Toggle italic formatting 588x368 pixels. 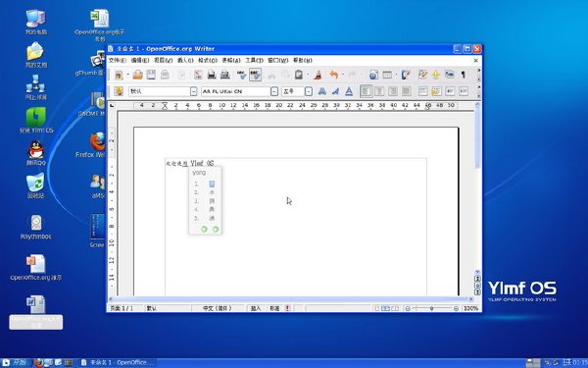coord(335,91)
